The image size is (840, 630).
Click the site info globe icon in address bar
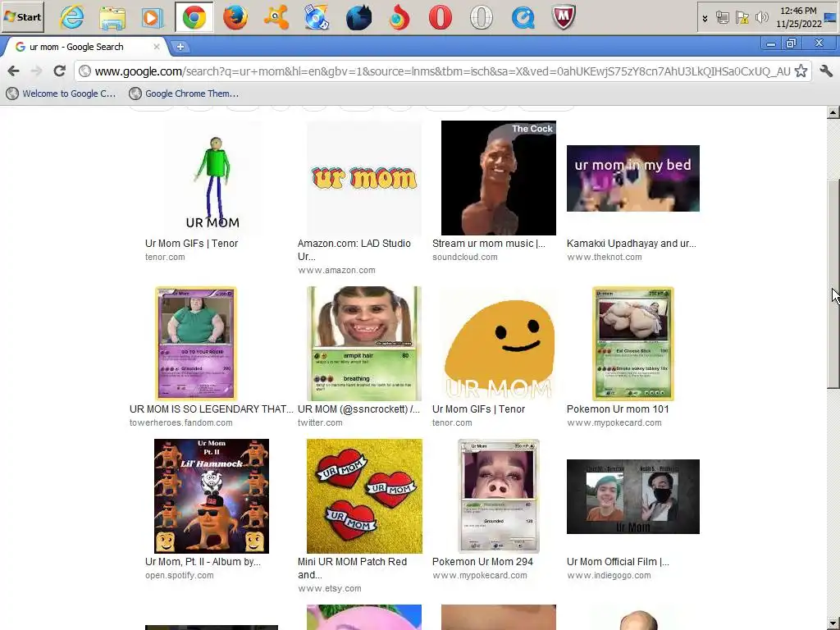click(x=84, y=71)
